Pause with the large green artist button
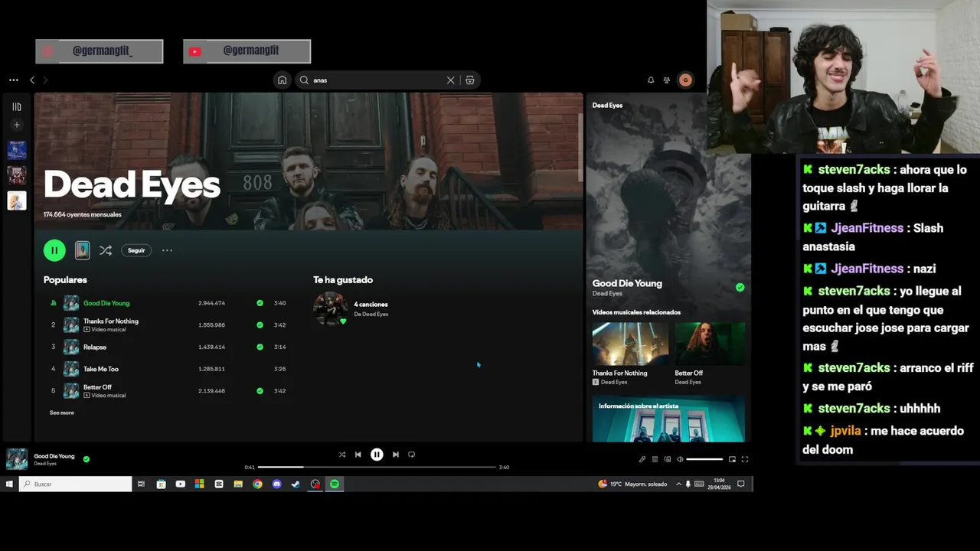Image resolution: width=980 pixels, height=551 pixels. [54, 250]
